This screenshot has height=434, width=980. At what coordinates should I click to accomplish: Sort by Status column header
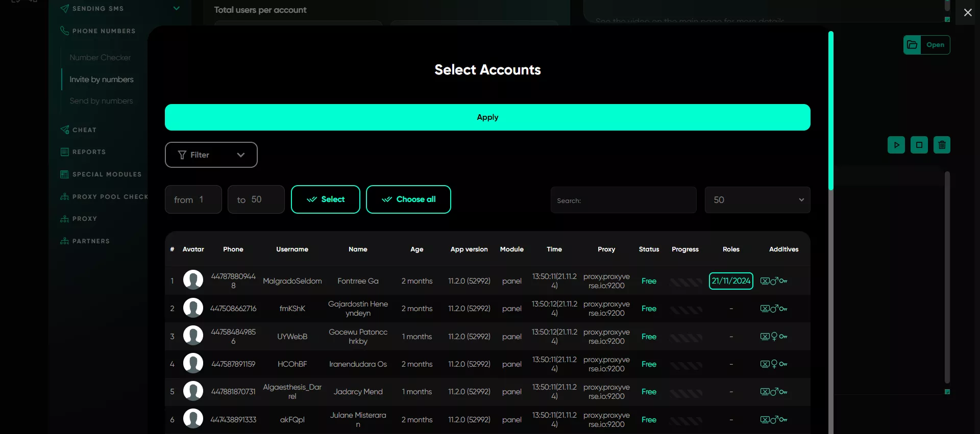tap(649, 249)
